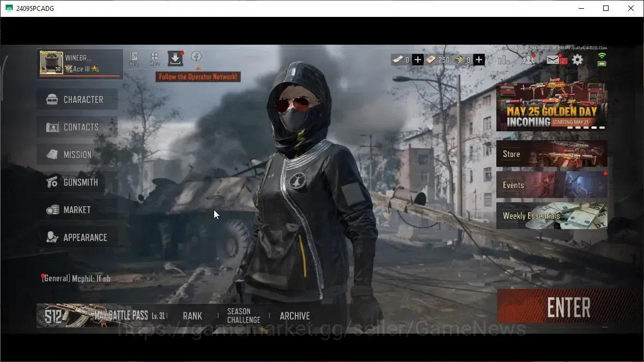The width and height of the screenshot is (644, 362).
Task: Open the MISSION menu
Action: 77,154
